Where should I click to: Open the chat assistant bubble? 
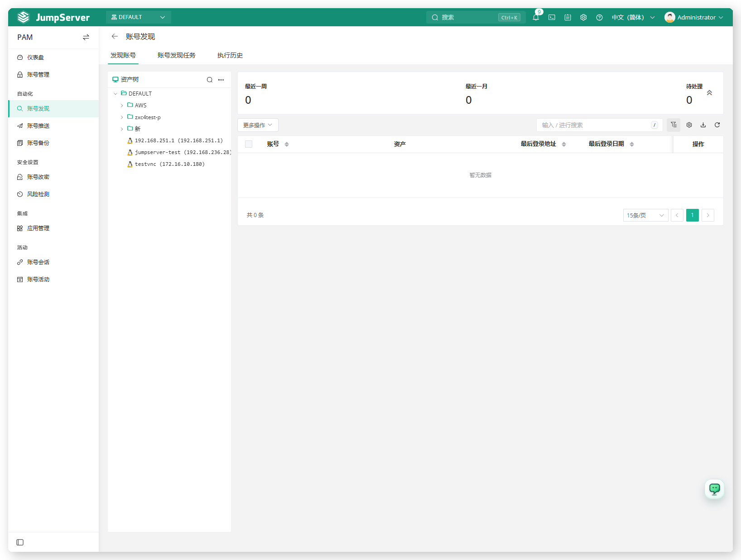[714, 489]
